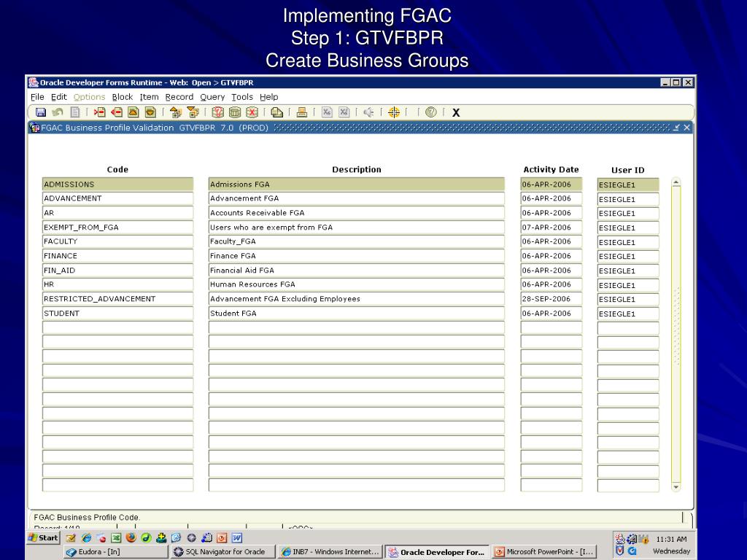Select the FIN_AID code field

click(x=117, y=270)
